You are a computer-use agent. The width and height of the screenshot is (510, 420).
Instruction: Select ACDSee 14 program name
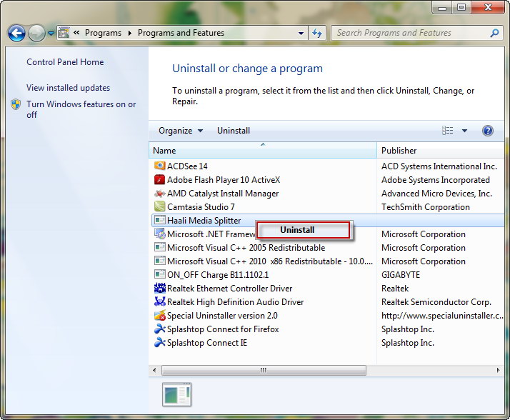[187, 166]
